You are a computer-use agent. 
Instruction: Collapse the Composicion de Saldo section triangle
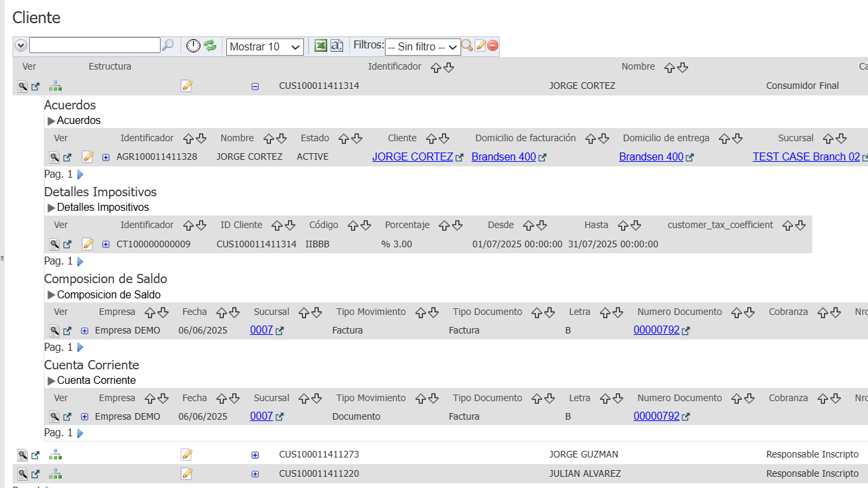tap(51, 294)
